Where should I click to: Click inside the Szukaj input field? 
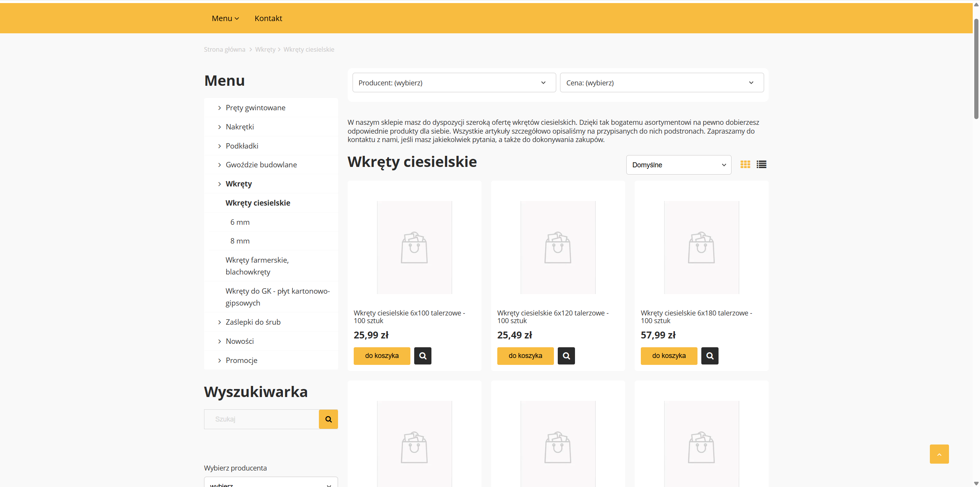point(261,419)
